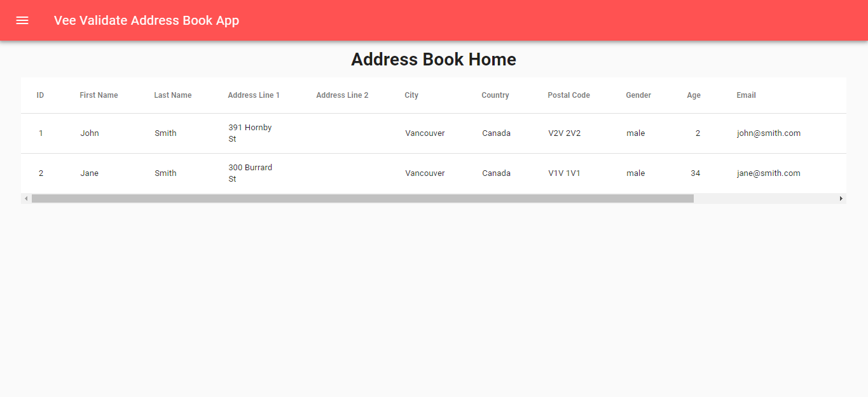Select the postal code V2V 2V2 link
Screen dimensions: 868x397
point(564,133)
